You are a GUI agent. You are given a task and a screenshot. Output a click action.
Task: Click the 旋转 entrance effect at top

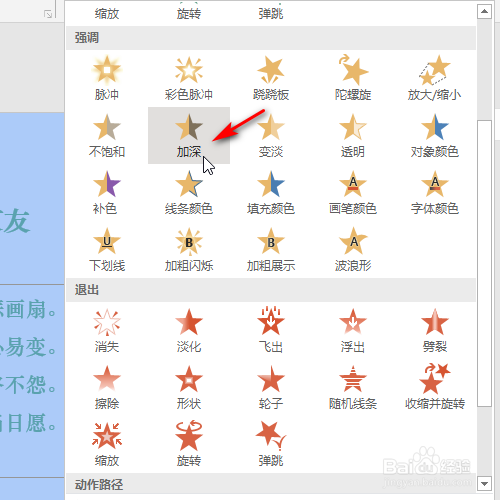[x=189, y=13]
